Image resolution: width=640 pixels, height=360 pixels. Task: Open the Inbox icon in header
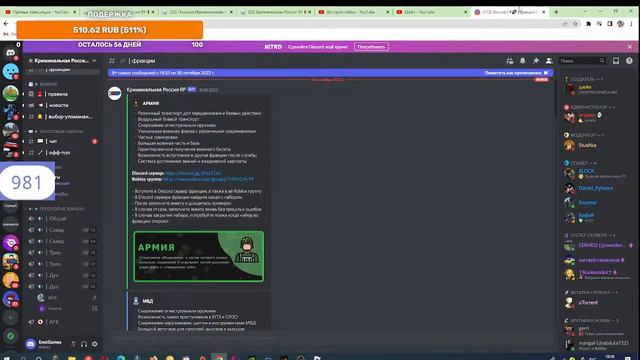click(616, 61)
